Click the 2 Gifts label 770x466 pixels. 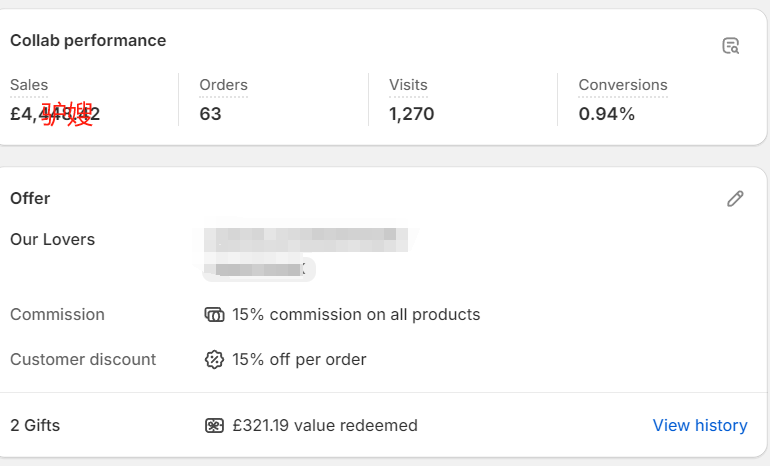point(35,426)
